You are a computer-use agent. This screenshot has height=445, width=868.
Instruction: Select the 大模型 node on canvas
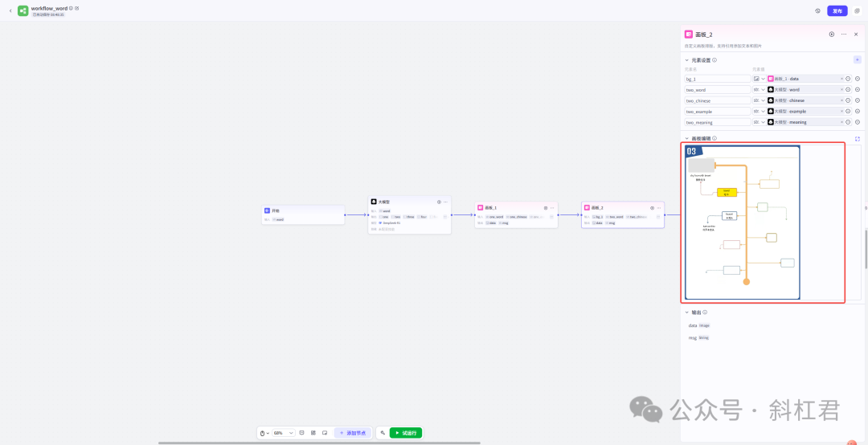click(x=410, y=215)
